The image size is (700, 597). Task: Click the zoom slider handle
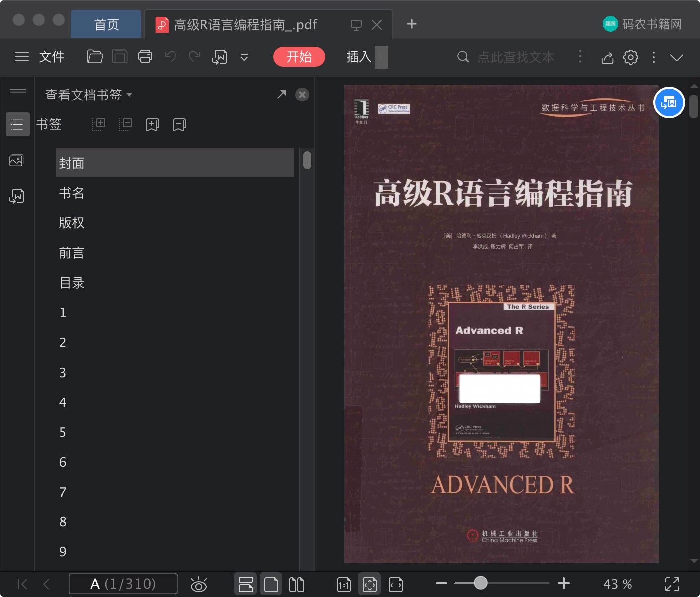[480, 583]
